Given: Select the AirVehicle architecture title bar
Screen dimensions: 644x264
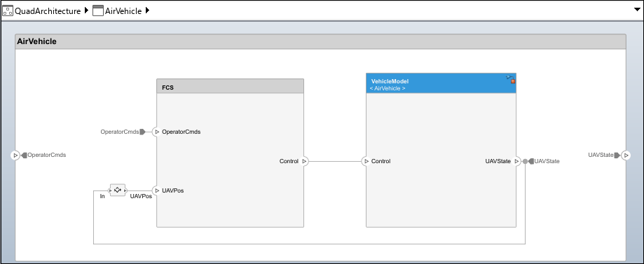Looking at the screenshot, I should 320,41.
